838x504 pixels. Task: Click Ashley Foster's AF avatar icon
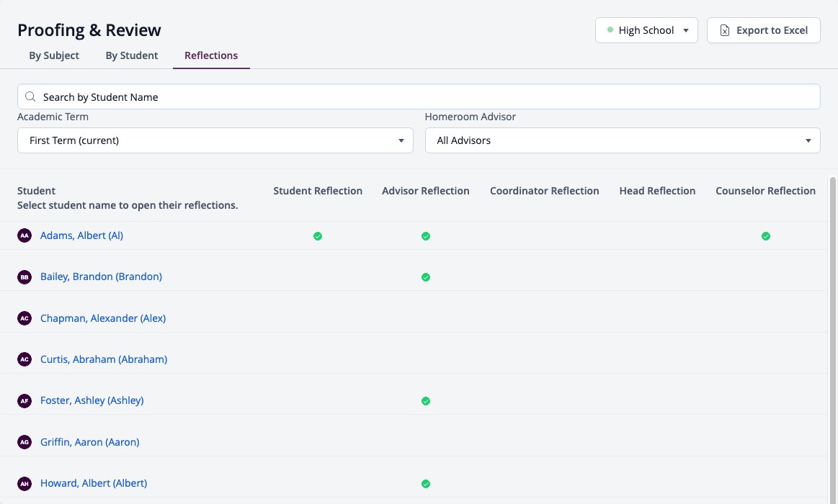24,400
